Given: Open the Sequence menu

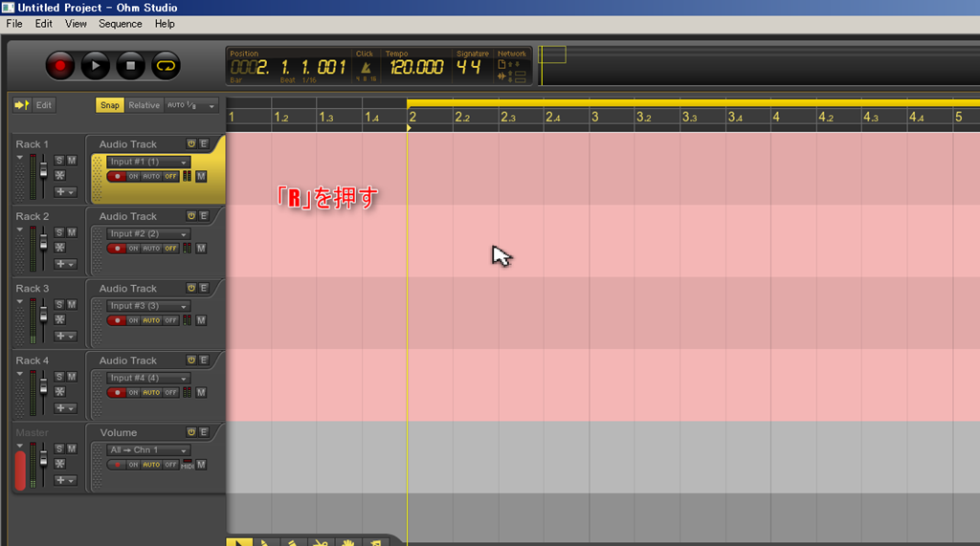Looking at the screenshot, I should click(x=120, y=24).
